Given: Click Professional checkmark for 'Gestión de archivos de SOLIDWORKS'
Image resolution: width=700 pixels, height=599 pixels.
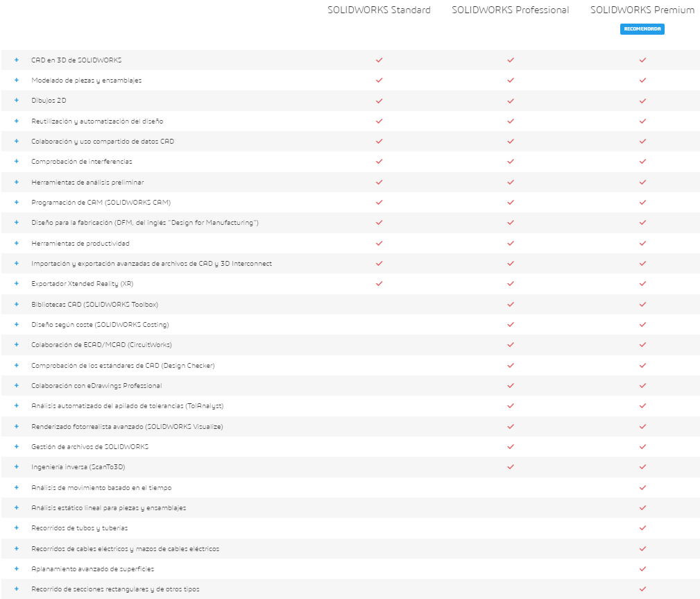Looking at the screenshot, I should (511, 447).
